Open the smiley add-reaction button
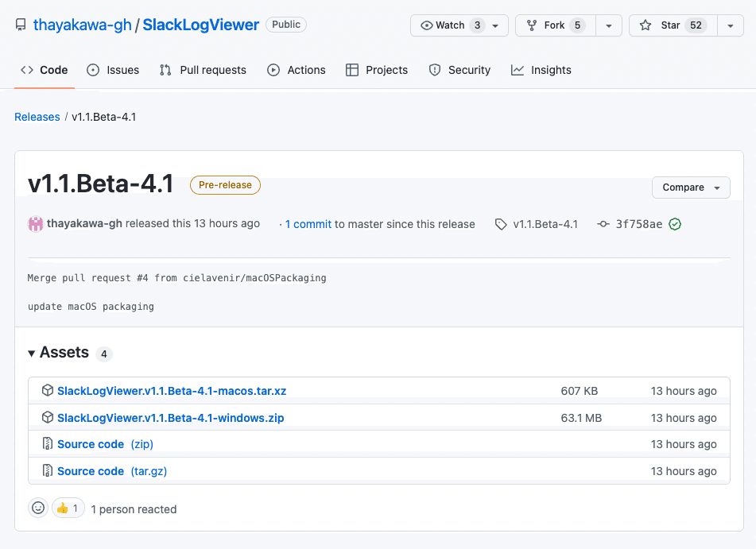756x549 pixels. click(x=38, y=508)
